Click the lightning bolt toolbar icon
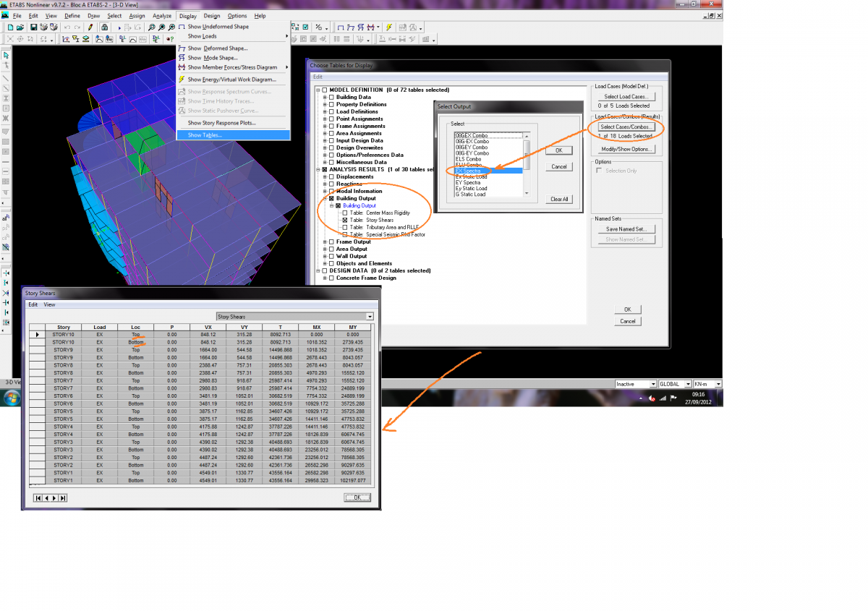The image size is (868, 611). [389, 27]
